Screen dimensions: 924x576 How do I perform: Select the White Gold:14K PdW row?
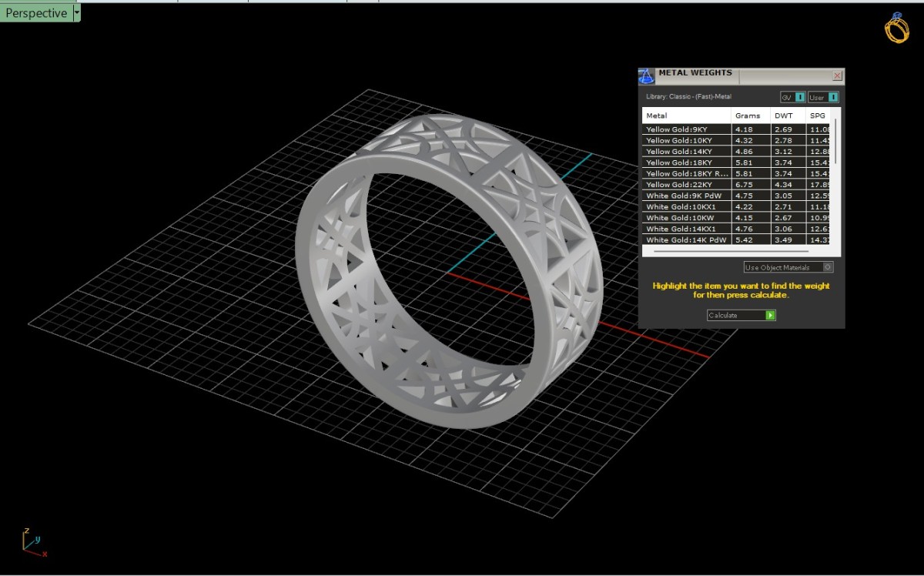coord(685,240)
